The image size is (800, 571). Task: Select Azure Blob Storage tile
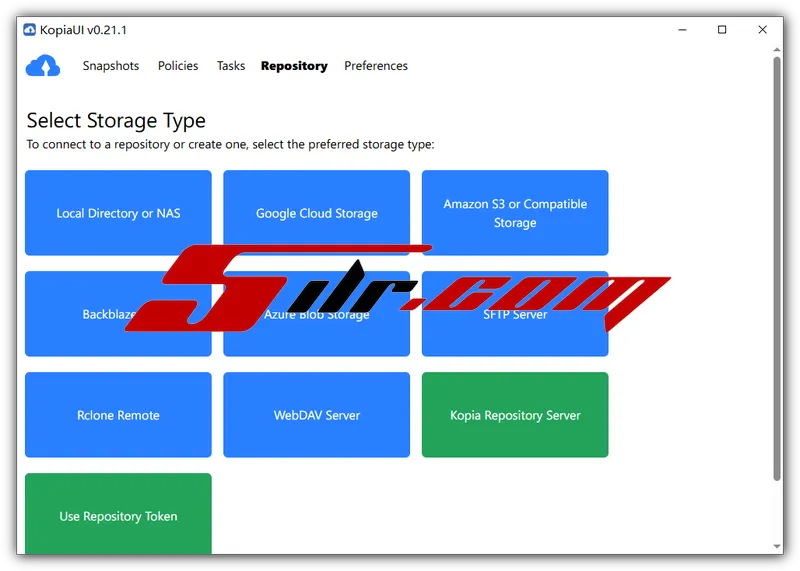tap(317, 314)
